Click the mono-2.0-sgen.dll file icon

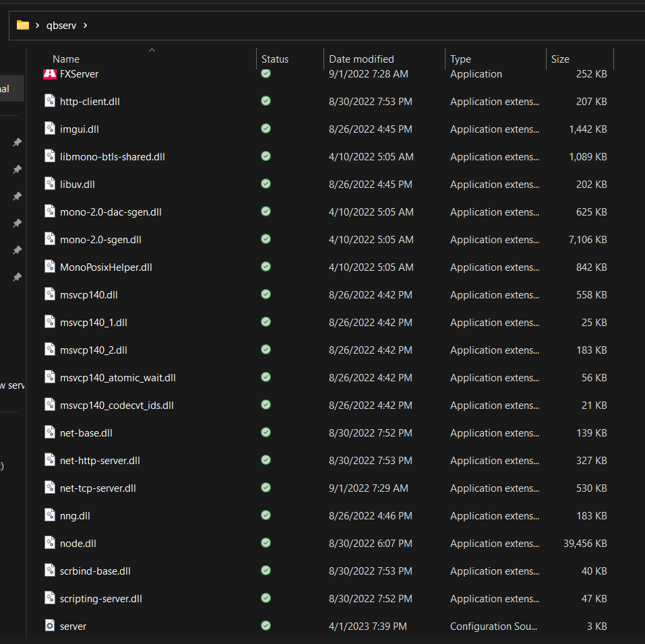click(x=50, y=239)
